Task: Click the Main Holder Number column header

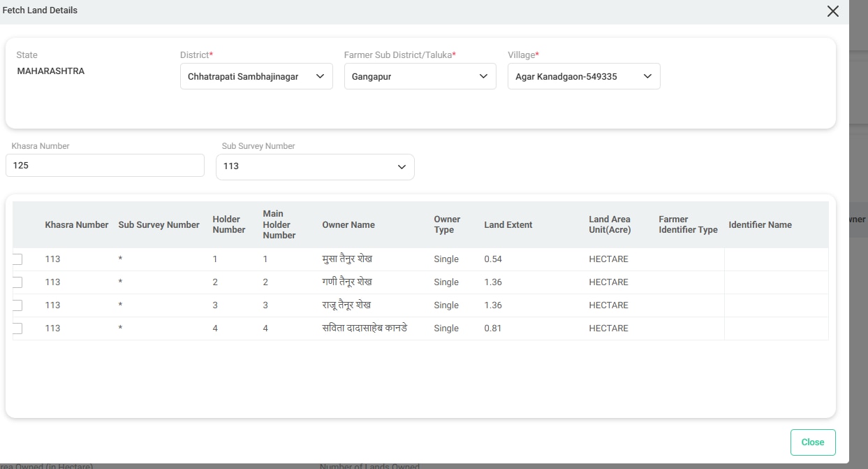Action: coord(279,224)
